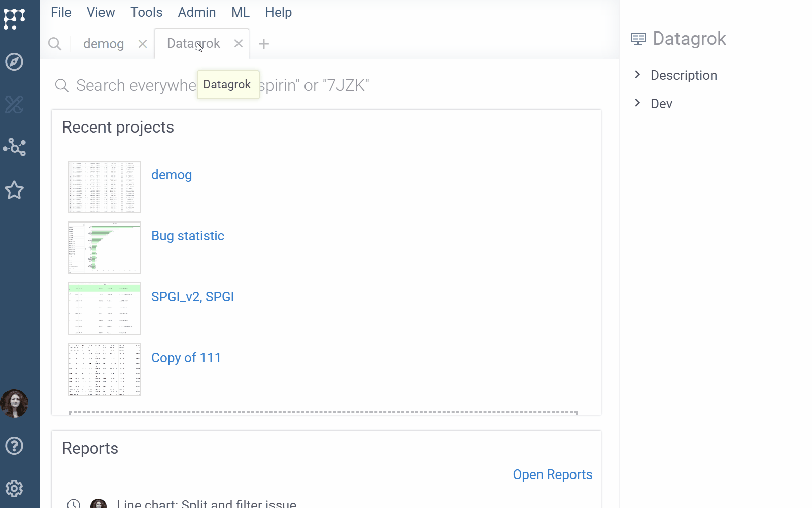The image size is (812, 508).
Task: Close the Datagrok tab
Action: point(239,44)
